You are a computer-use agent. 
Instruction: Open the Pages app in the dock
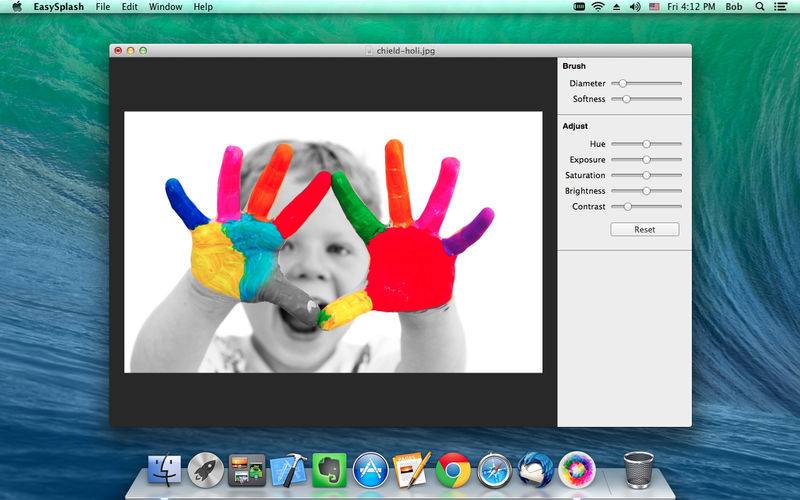point(411,469)
